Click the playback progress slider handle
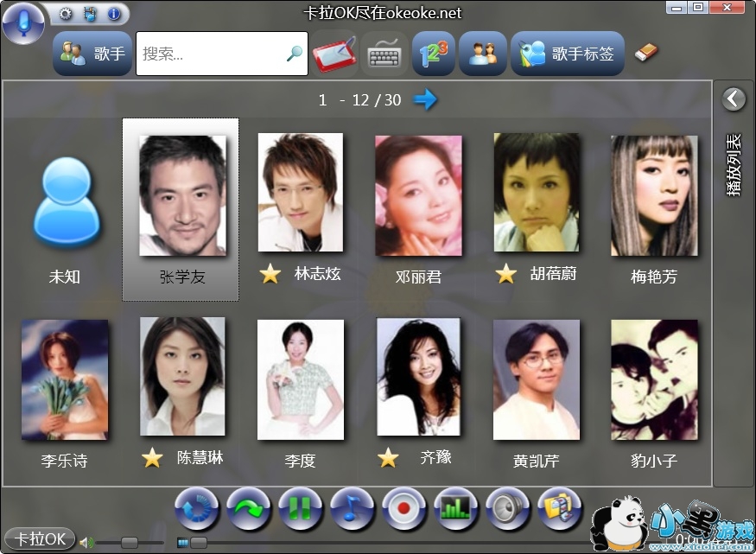Screen dimensions: 756x554 click(x=199, y=543)
